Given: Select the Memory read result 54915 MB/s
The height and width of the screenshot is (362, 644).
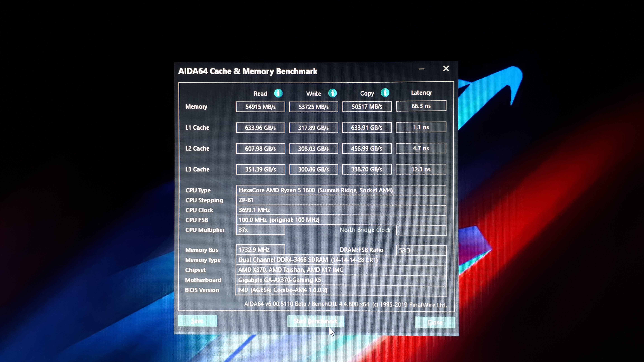Looking at the screenshot, I should pos(260,107).
